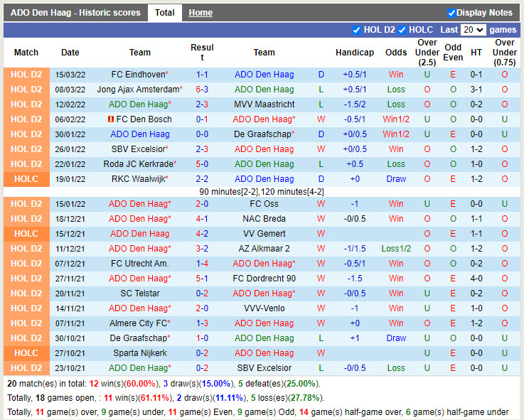Click the 5-1 result against FC Dordrecht 90
The image size is (524, 420).
point(202,279)
